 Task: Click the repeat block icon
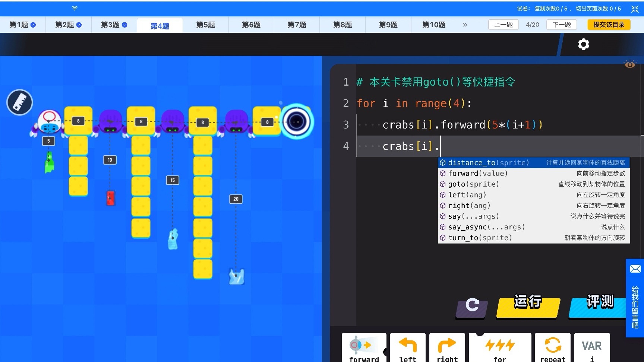(x=553, y=346)
